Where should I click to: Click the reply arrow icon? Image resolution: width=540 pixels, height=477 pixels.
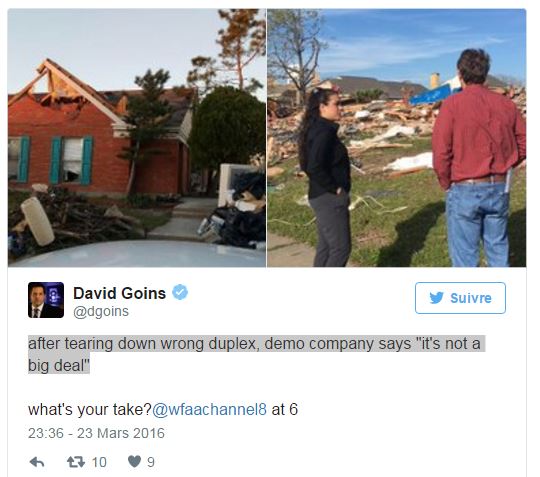37,462
